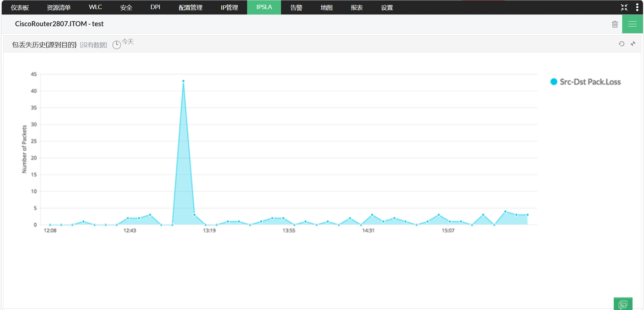Go to the DPI menu
Viewport: 644px width, 310px height.
155,7
